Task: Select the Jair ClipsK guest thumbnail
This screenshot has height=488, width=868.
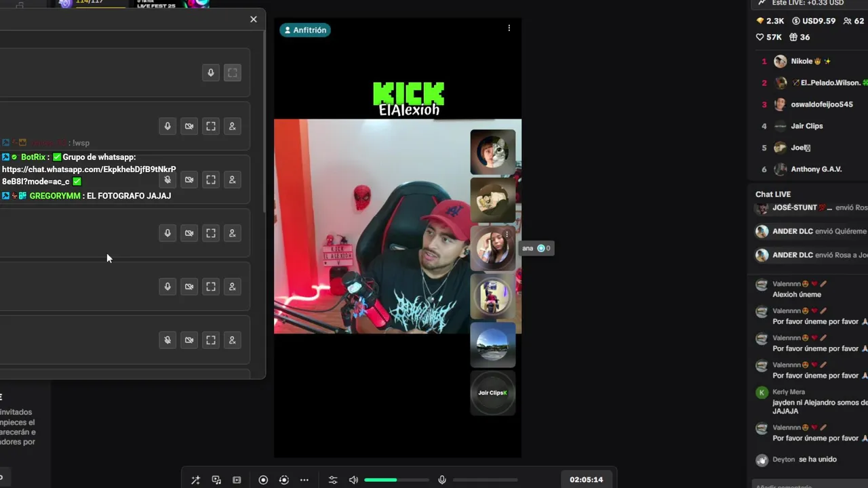Action: tap(493, 392)
